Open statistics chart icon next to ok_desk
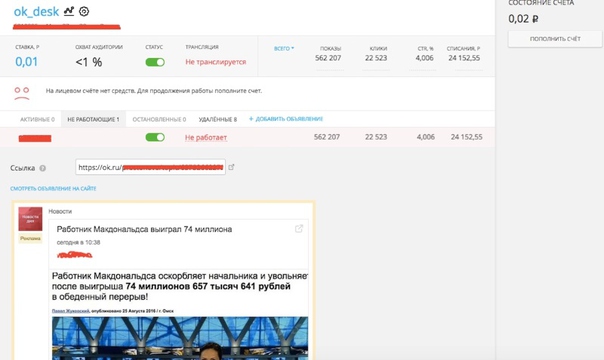 point(69,11)
